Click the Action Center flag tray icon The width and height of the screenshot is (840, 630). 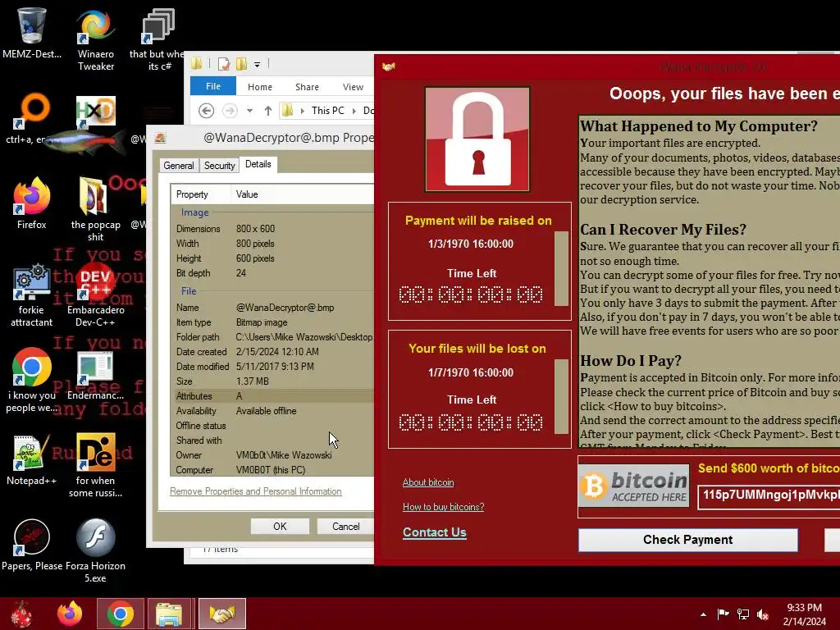click(x=723, y=614)
